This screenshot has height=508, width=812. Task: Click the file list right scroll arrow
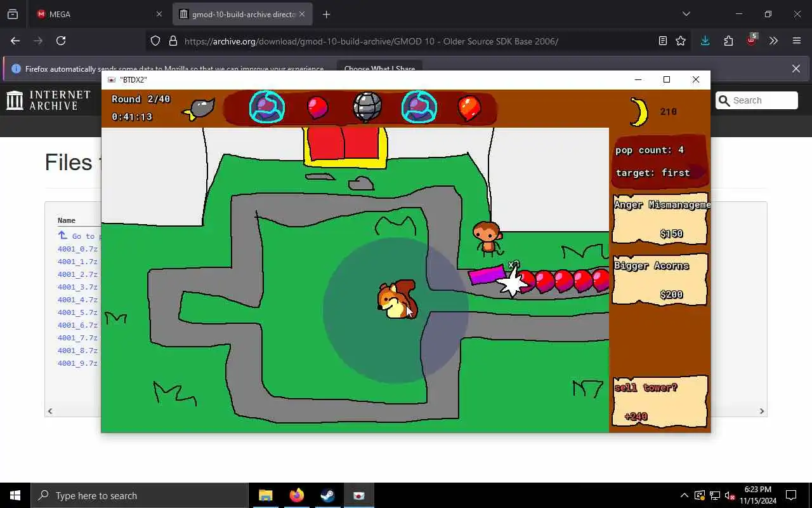coord(762,411)
